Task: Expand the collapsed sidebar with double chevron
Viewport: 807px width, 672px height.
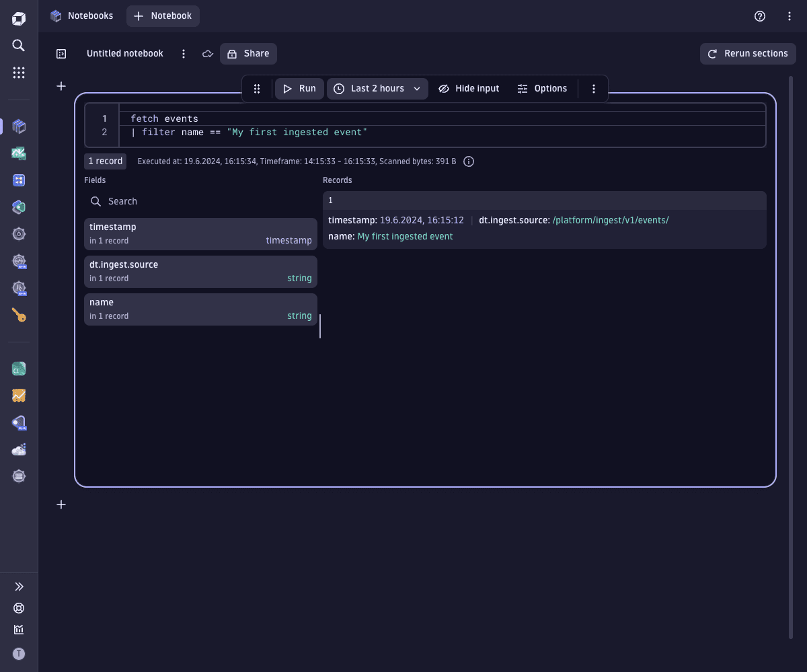Action: pos(18,586)
